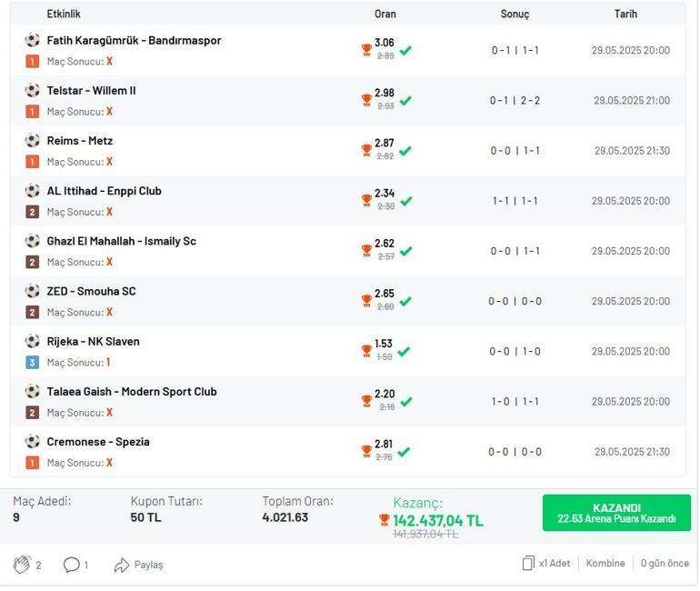Click the copy coupon icon near x1 Adet
Image resolution: width=700 pixels, height=591 pixels.
coord(528,564)
